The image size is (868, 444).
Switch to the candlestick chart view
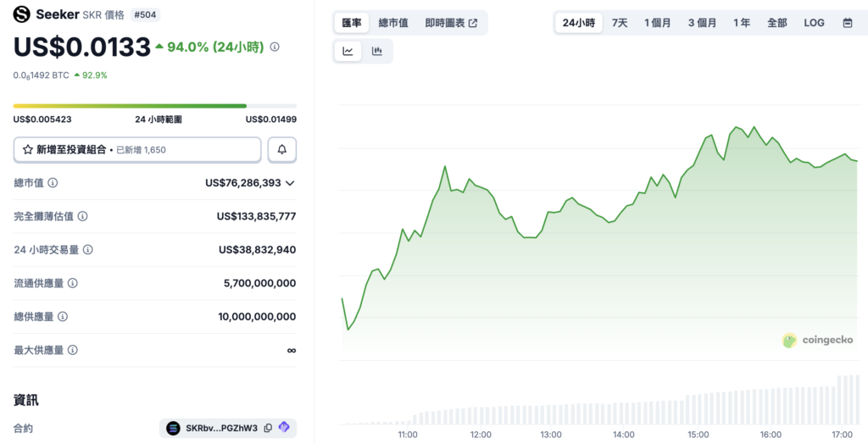pos(377,51)
